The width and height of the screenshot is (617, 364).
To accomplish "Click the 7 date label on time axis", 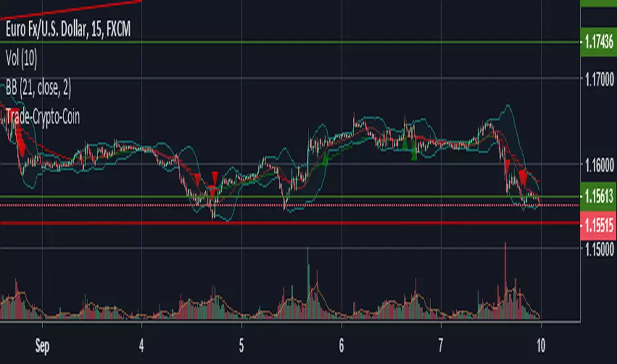I will click(441, 346).
